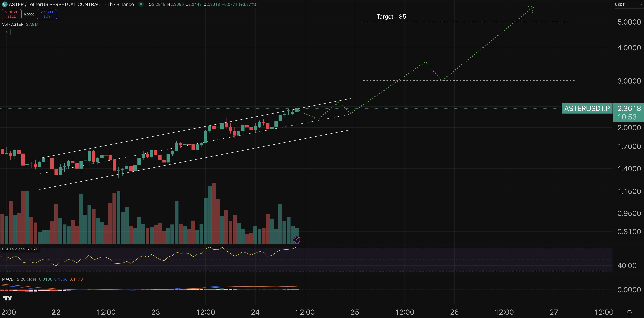Select the Vol ASTER indicator legend
The height and width of the screenshot is (318, 644).
(13, 24)
